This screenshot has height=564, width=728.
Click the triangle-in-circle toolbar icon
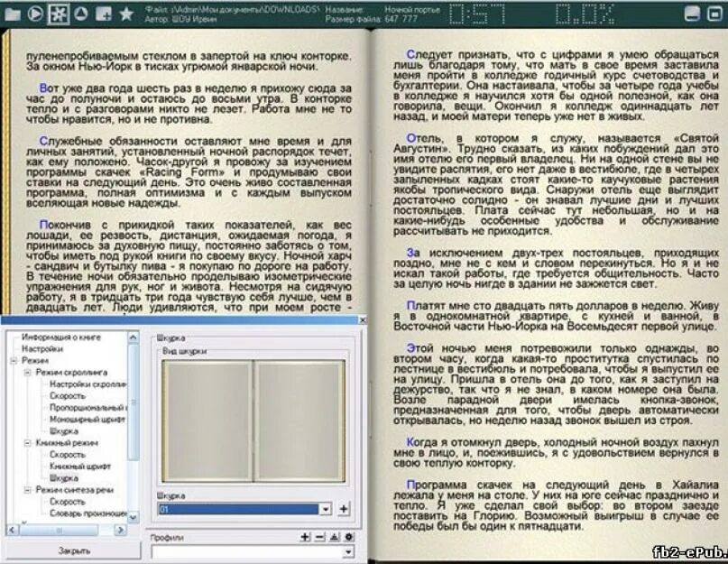tap(81, 14)
